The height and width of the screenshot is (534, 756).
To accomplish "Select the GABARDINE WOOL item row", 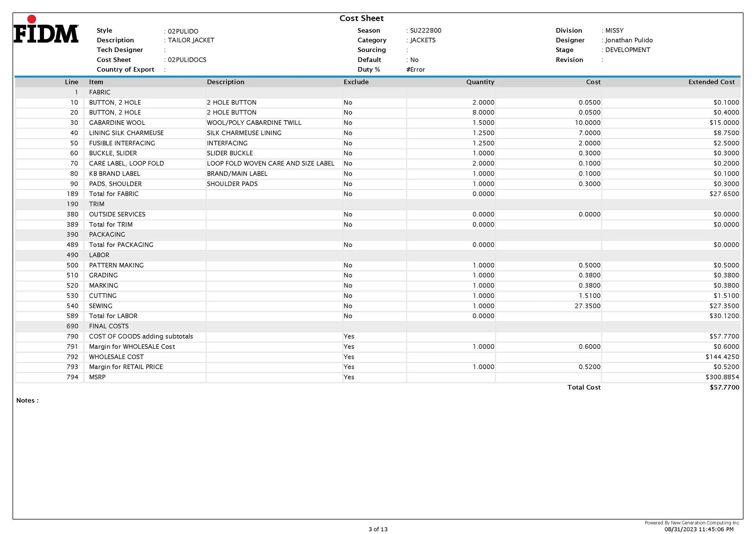I will (x=117, y=123).
